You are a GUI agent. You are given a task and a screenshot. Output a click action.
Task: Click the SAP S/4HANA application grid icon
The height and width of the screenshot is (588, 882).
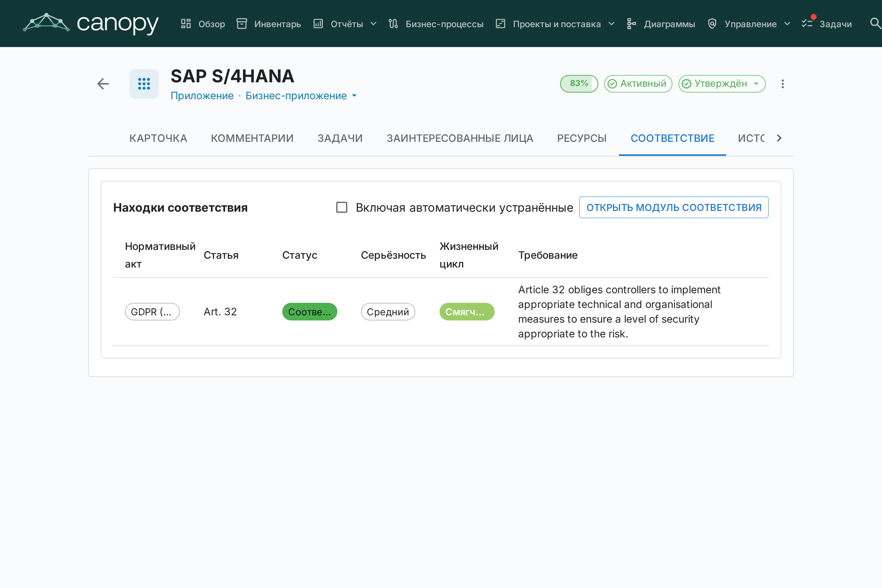coord(144,84)
